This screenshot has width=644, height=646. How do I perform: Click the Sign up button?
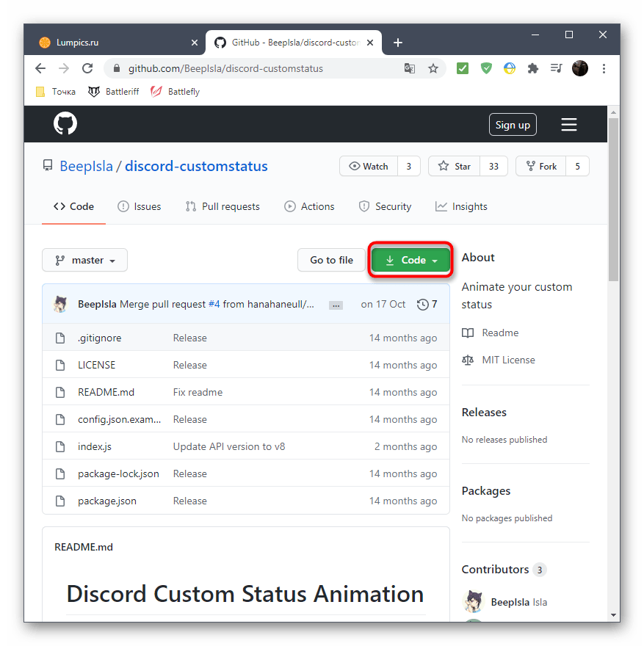[513, 124]
